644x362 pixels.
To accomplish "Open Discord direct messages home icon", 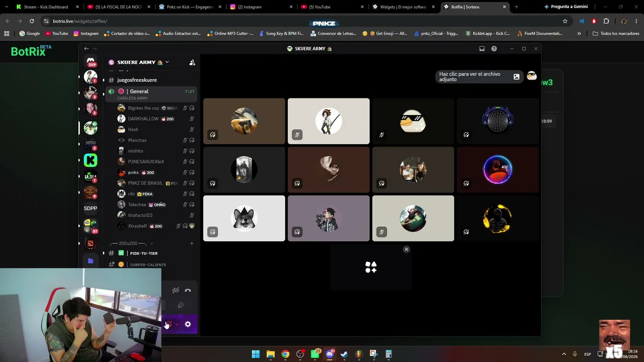I will [91, 61].
